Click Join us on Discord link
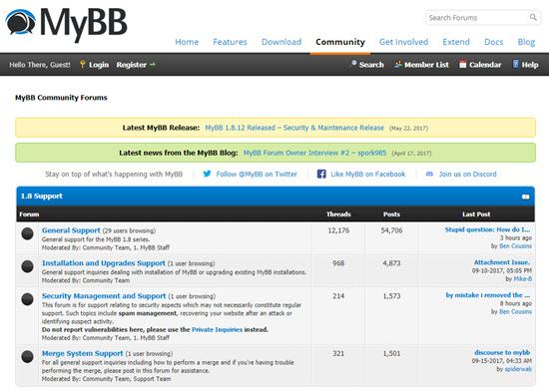549x392 pixels. point(468,174)
